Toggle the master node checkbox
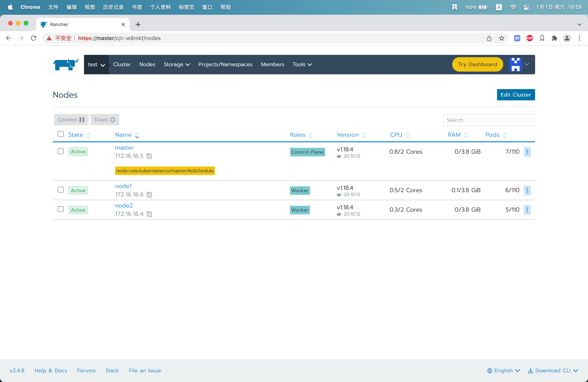 pos(60,151)
